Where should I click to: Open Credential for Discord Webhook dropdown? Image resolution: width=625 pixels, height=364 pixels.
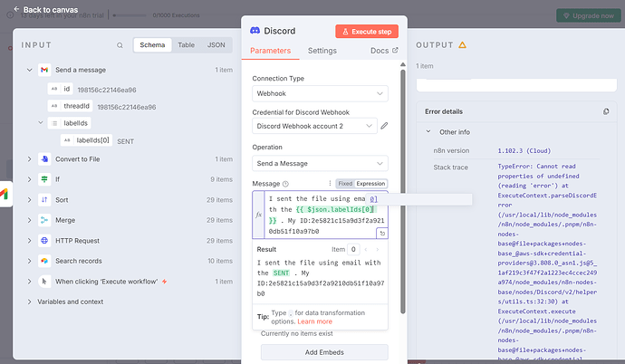[314, 126]
